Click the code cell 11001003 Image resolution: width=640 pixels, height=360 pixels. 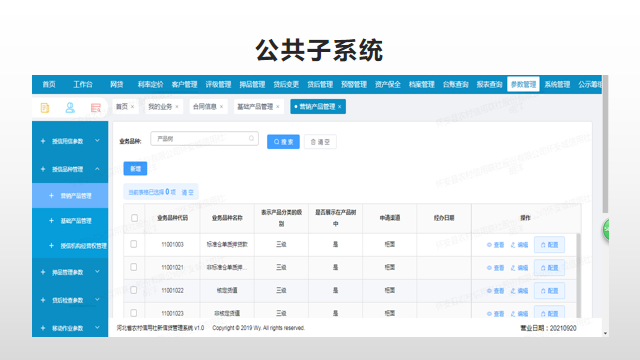[172, 244]
